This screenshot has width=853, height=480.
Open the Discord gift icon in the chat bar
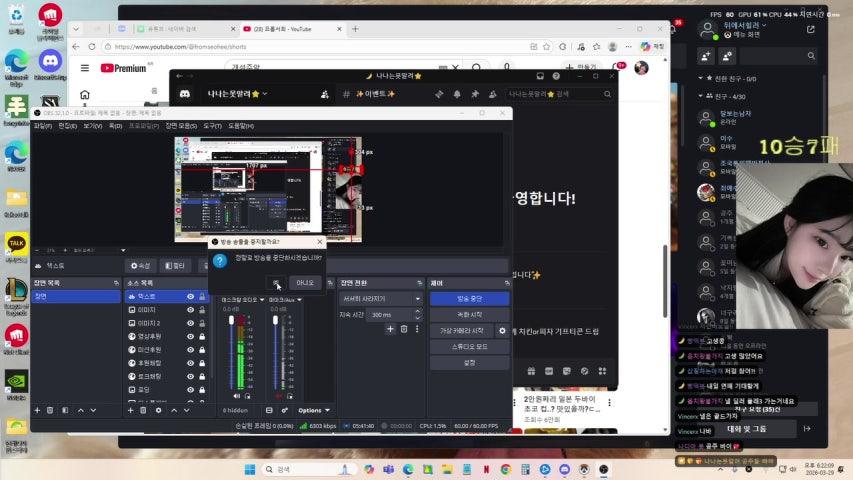tap(531, 371)
